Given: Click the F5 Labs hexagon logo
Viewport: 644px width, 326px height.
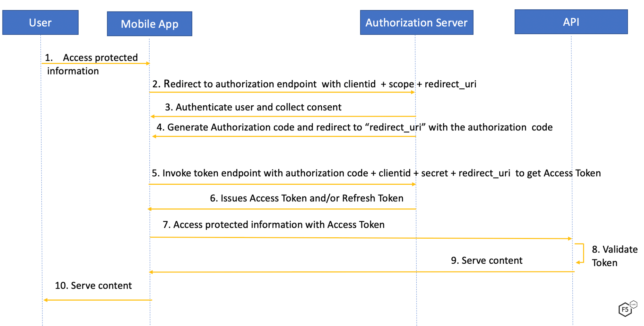Looking at the screenshot, I should click(x=626, y=309).
